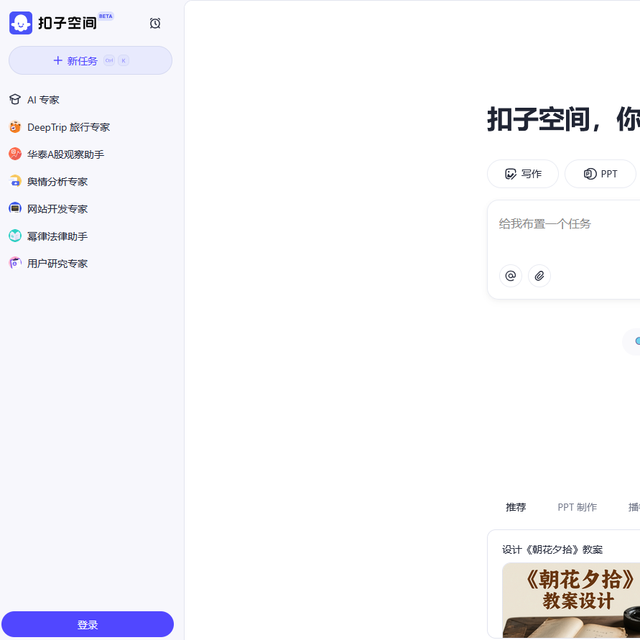The width and height of the screenshot is (640, 640).
Task: Click 华泰A股观察助手 red avatar icon
Action: (15, 154)
